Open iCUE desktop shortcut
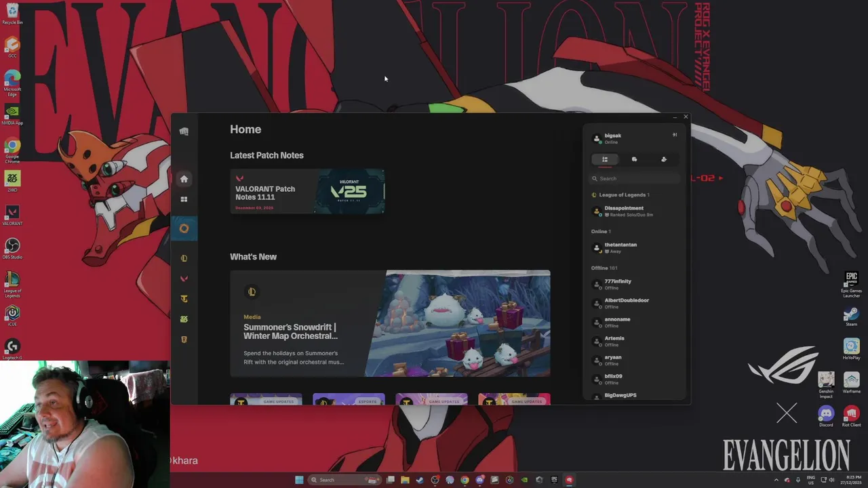 12,315
